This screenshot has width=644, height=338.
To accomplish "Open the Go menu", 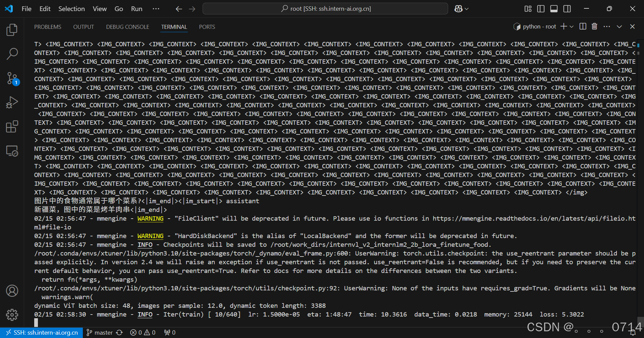I will pyautogui.click(x=119, y=9).
